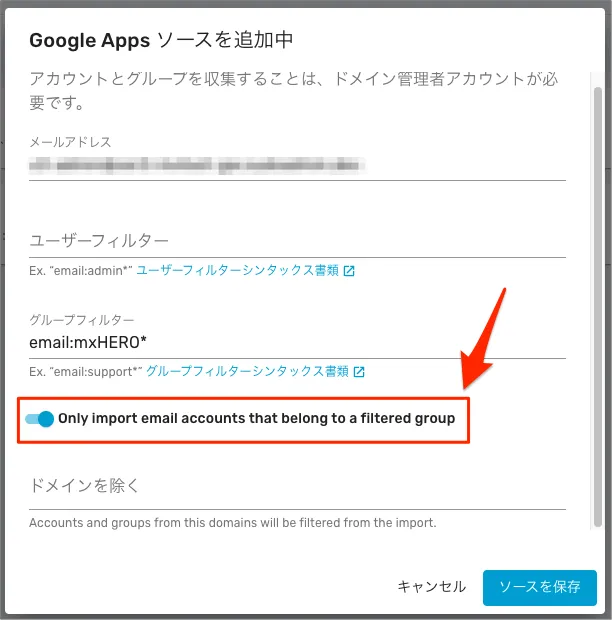This screenshot has height=620, width=612.
Task: Toggle off filtered group import switch
Action: click(x=40, y=419)
